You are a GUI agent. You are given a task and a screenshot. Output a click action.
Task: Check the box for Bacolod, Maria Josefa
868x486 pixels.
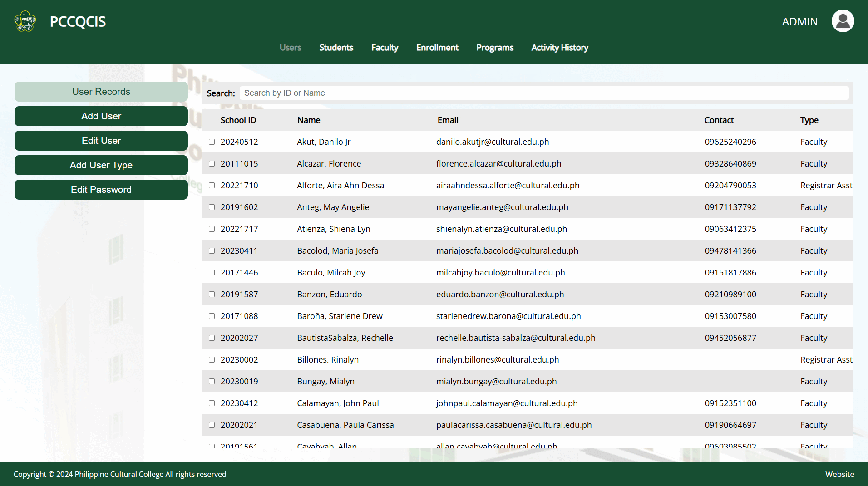tap(212, 251)
